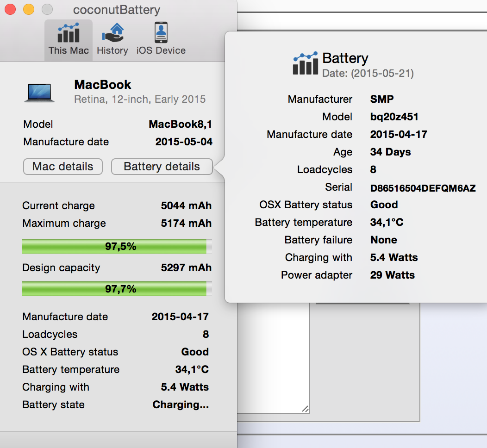Click the coconutBattery window title
The image size is (487, 448).
pyautogui.click(x=117, y=10)
